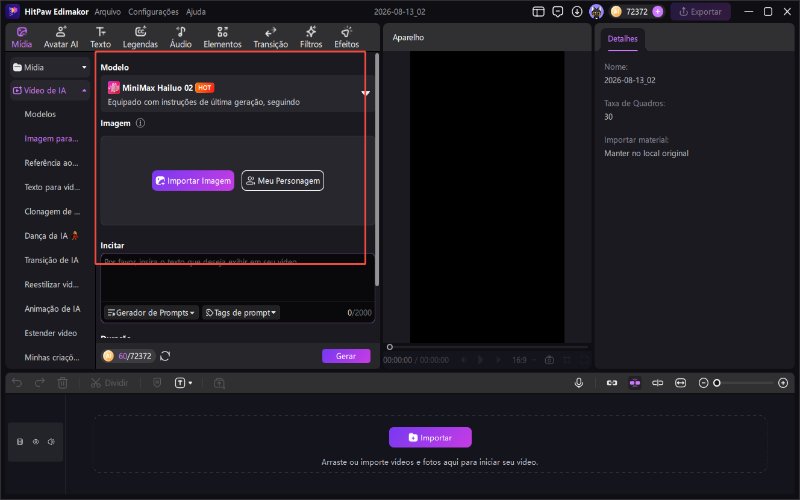
Task: Open the MiniMax Hailuo 02 model dropdown
Action: (x=237, y=94)
